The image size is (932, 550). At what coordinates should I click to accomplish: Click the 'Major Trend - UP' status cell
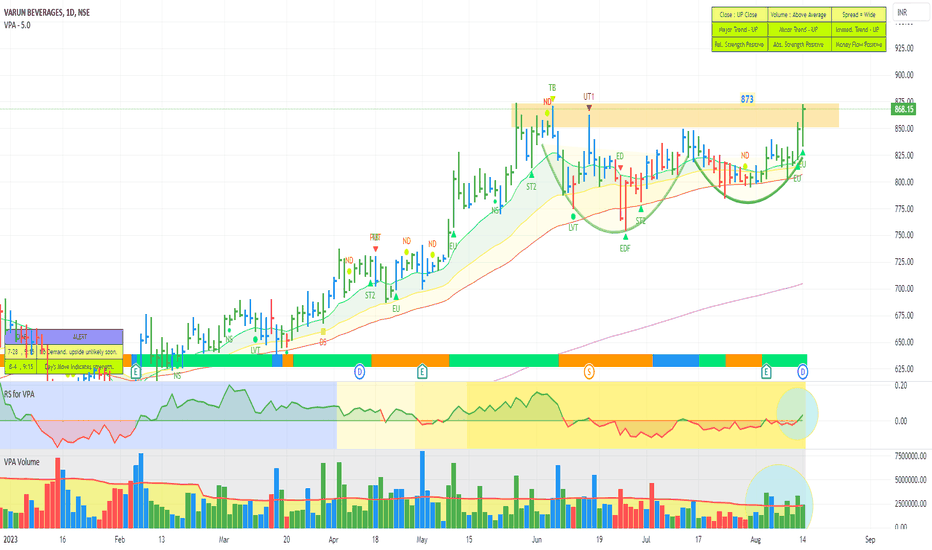tap(739, 30)
